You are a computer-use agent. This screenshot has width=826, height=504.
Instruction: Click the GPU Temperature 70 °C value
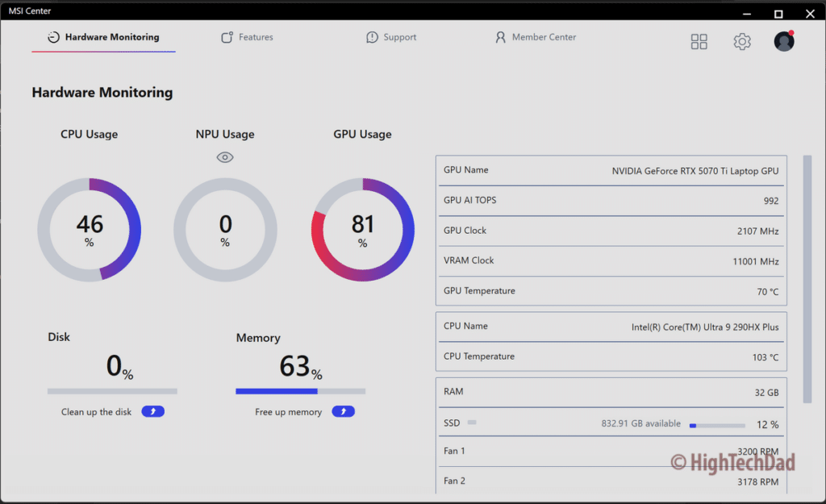click(768, 292)
